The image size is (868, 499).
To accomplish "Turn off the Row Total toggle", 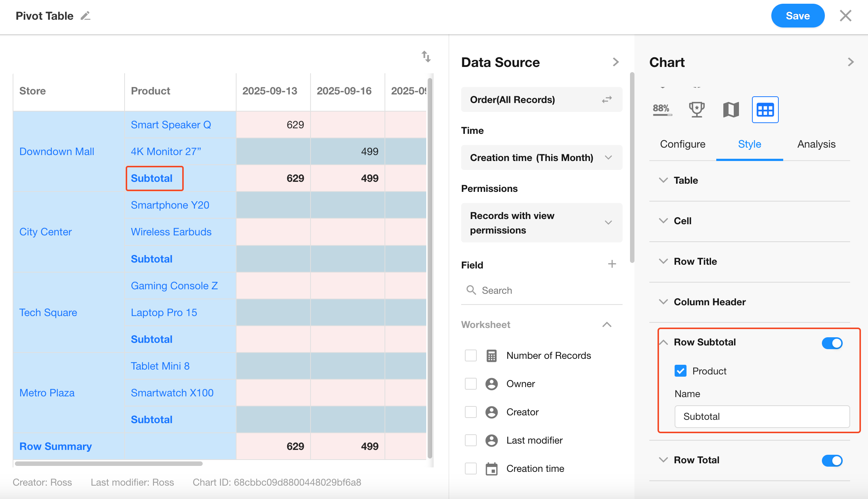I will (x=832, y=460).
